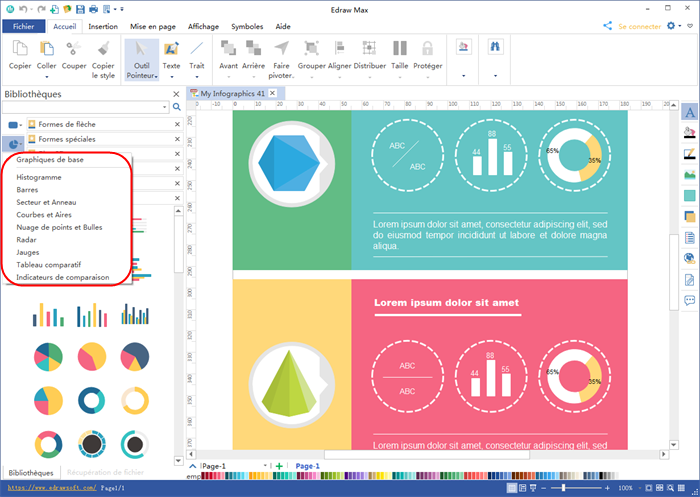Image resolution: width=700 pixels, height=497 pixels.
Task: Add a new page with plus button
Action: 279,466
